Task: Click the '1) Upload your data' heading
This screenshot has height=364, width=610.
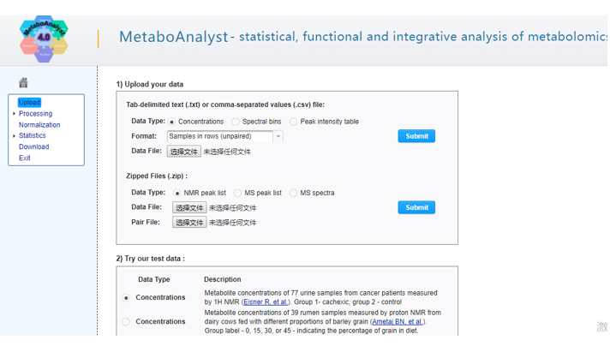Action: pyautogui.click(x=150, y=85)
